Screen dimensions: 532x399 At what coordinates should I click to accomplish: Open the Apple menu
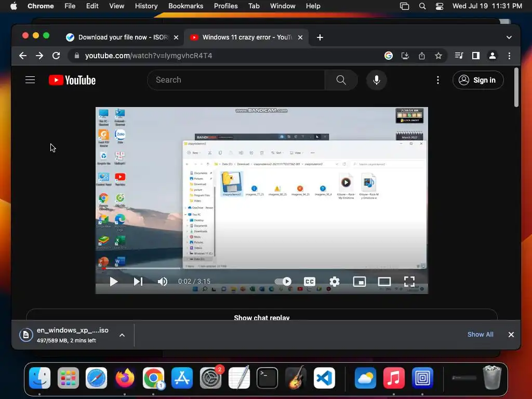tap(14, 6)
